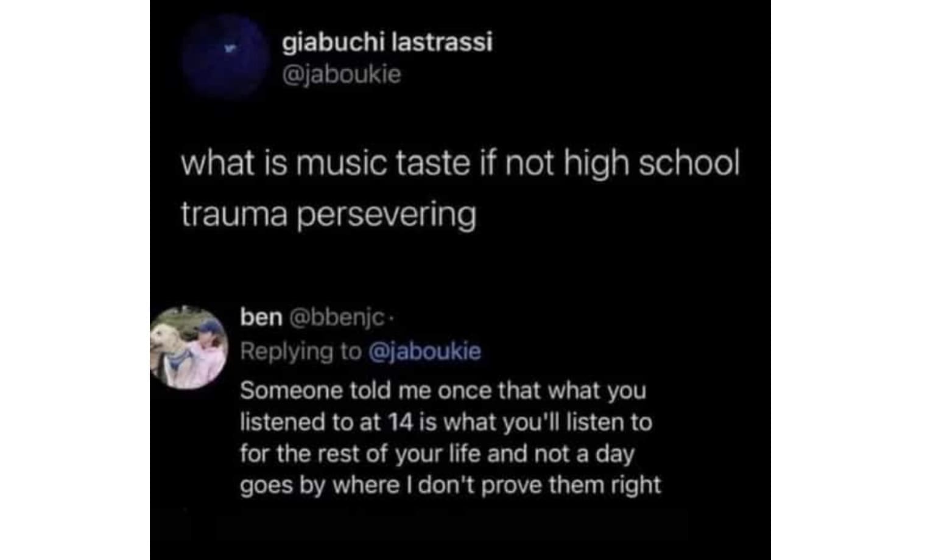
Task: Open ben's profile photo with the dog
Action: tap(188, 348)
